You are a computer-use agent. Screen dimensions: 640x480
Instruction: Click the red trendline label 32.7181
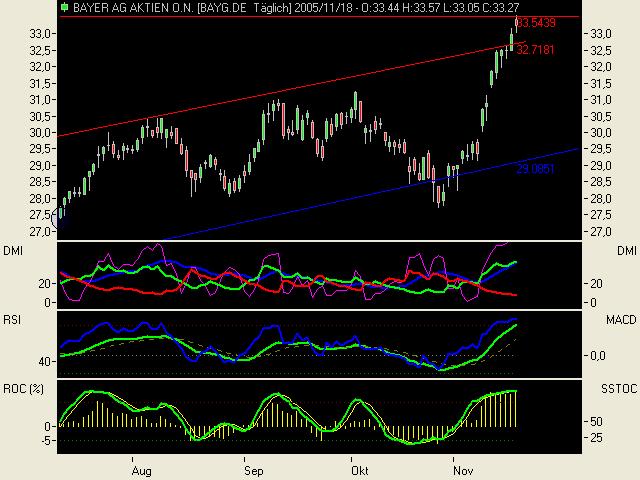[536, 50]
